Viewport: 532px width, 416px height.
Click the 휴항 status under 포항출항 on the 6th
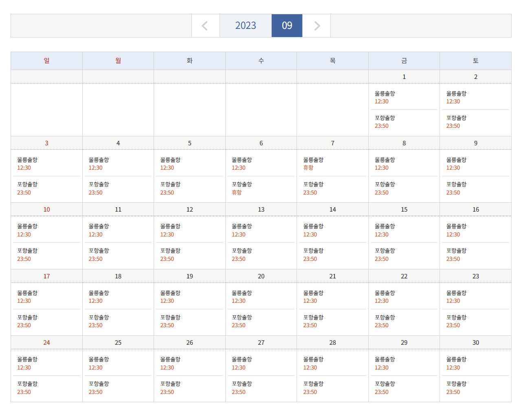click(x=237, y=193)
